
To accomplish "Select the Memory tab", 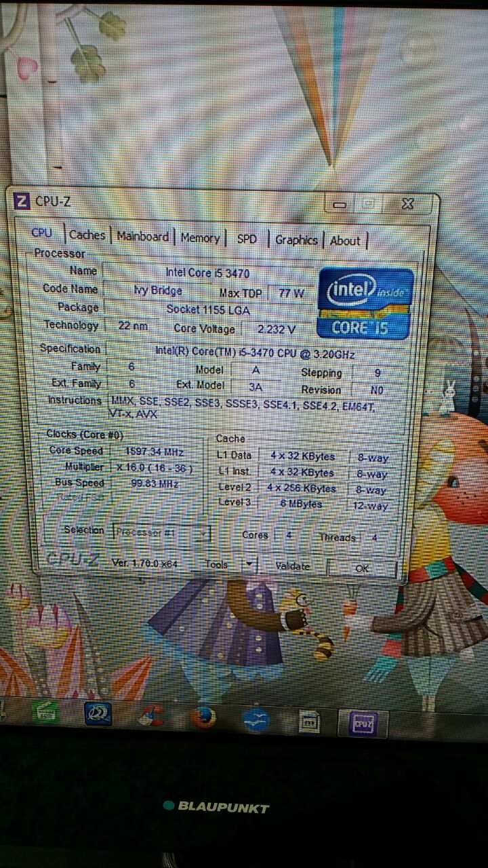I will click(x=200, y=237).
